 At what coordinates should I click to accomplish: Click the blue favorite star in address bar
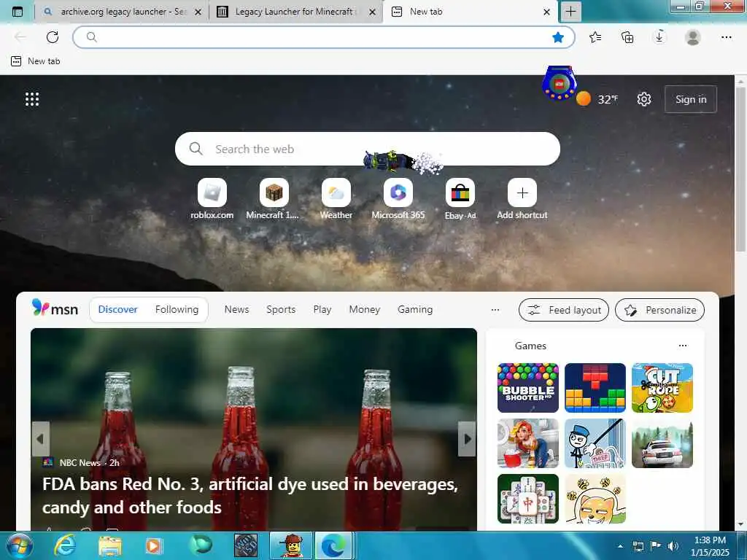tap(558, 37)
